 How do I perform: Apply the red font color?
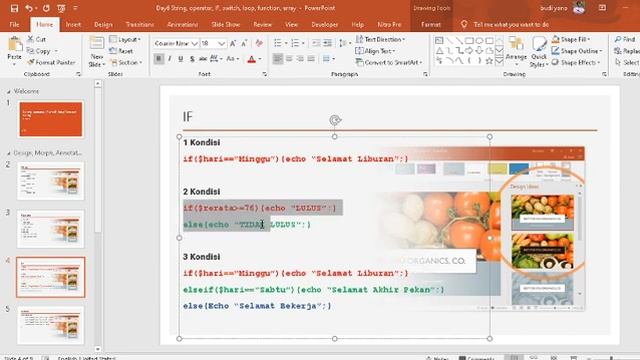[x=251, y=59]
